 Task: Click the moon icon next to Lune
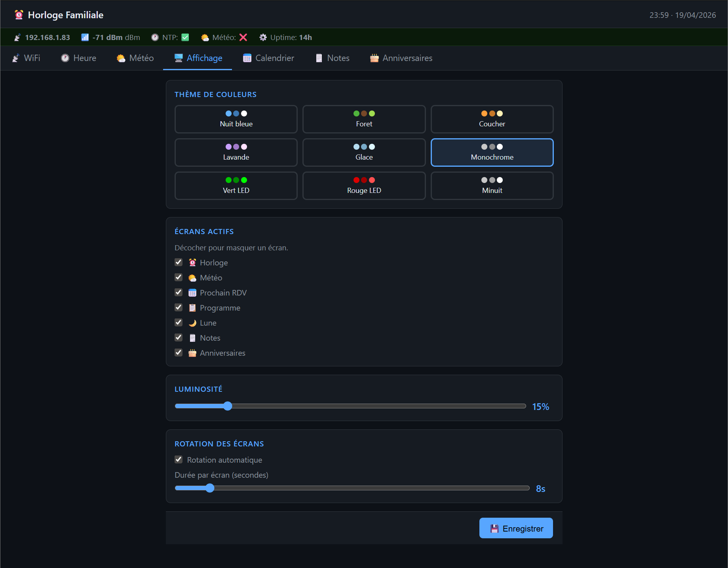192,323
